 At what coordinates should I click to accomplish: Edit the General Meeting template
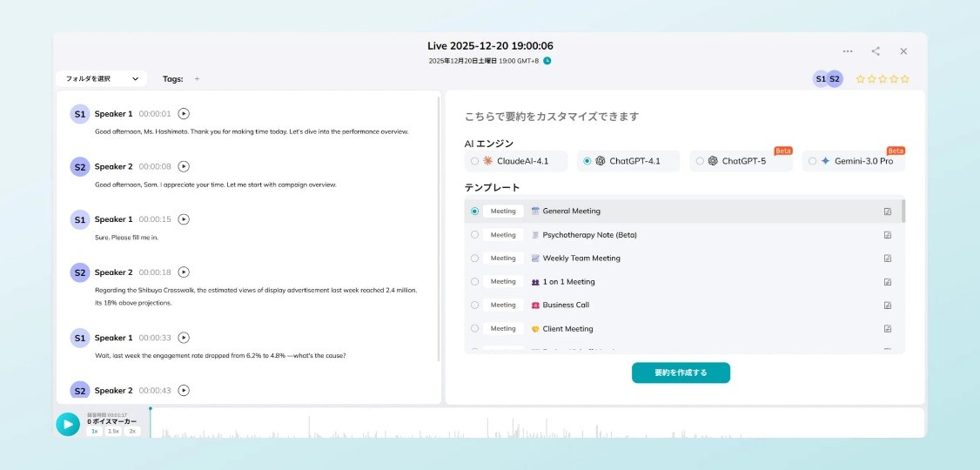coord(887,211)
